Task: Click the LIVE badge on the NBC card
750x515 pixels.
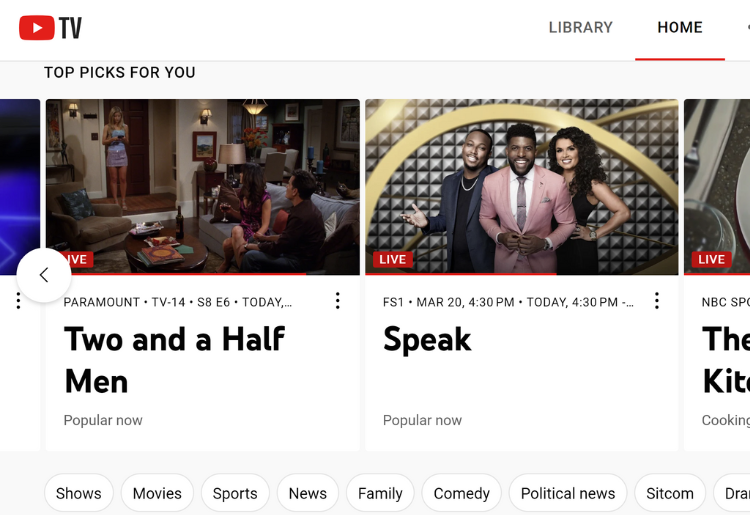Action: pyautogui.click(x=711, y=260)
